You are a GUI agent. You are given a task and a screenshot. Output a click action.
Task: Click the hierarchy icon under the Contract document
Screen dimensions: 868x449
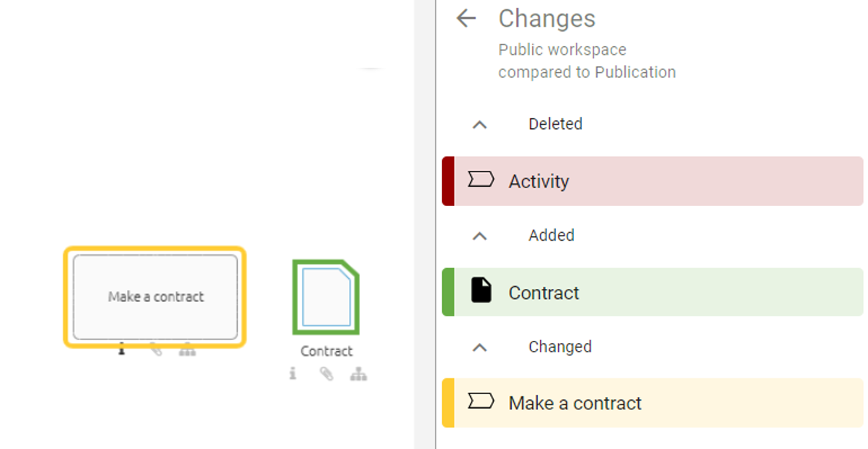[x=358, y=373]
